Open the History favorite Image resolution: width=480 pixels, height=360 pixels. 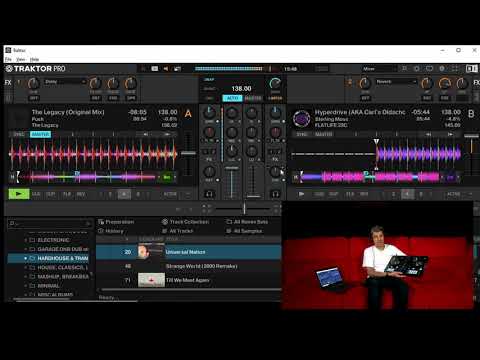[111, 231]
